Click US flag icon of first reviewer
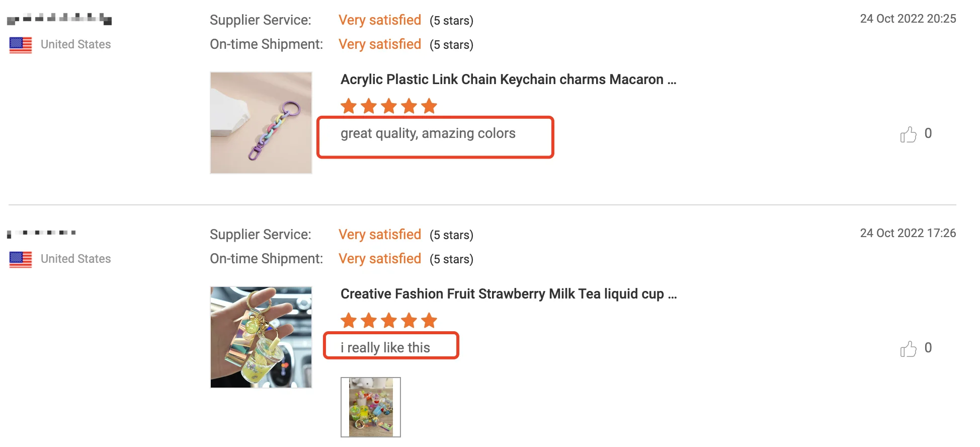Image resolution: width=980 pixels, height=447 pixels. point(21,45)
